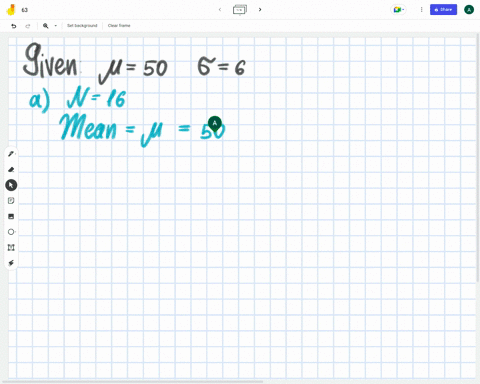Expand the zoom level dropdown arrow

coord(56,26)
